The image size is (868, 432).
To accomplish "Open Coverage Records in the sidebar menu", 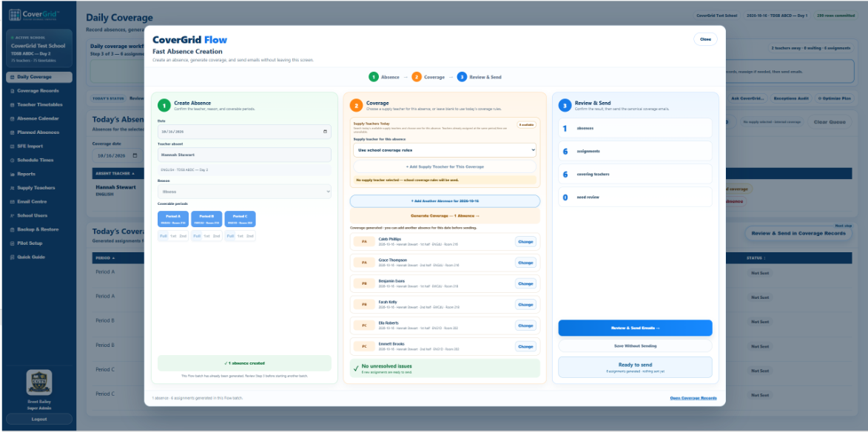I will (x=39, y=91).
